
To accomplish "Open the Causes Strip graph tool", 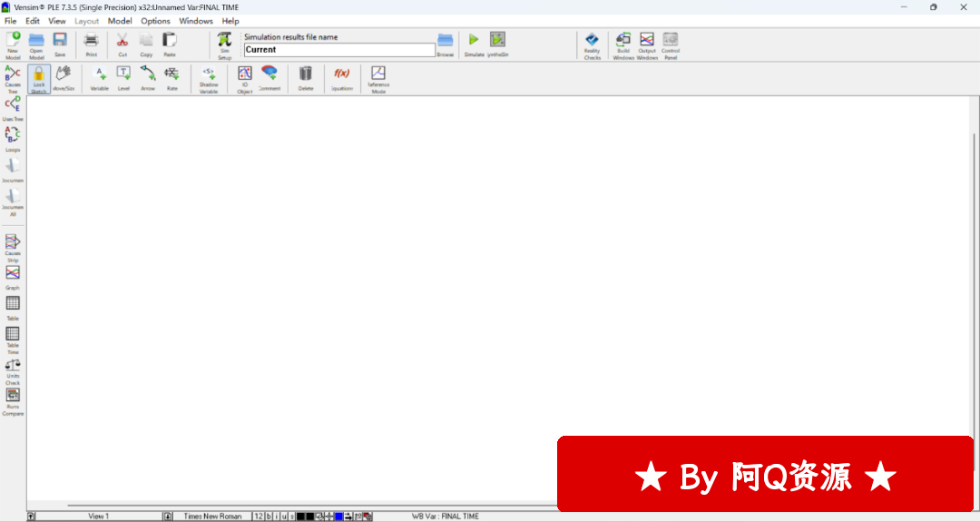I will [13, 248].
